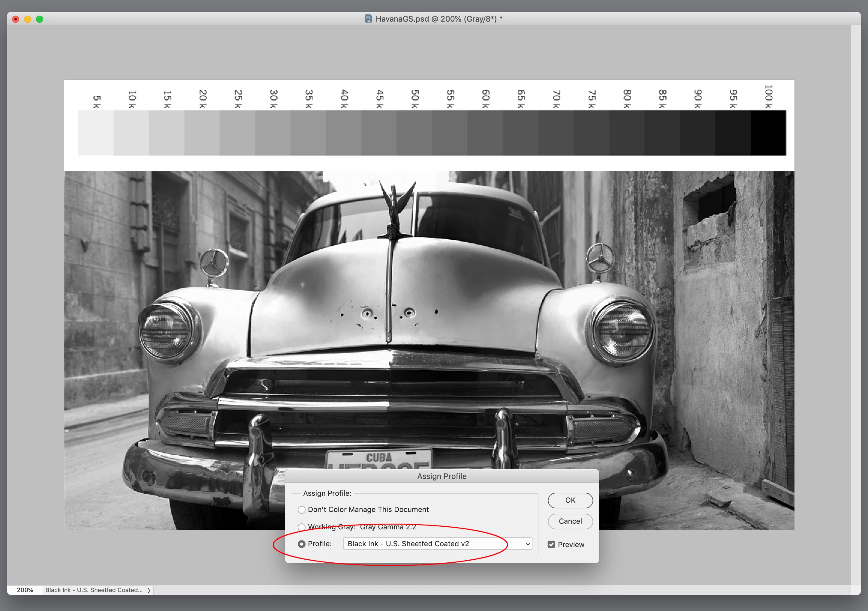Viewport: 868px width, 611px height.
Task: Select the Profile radio button
Action: point(302,544)
